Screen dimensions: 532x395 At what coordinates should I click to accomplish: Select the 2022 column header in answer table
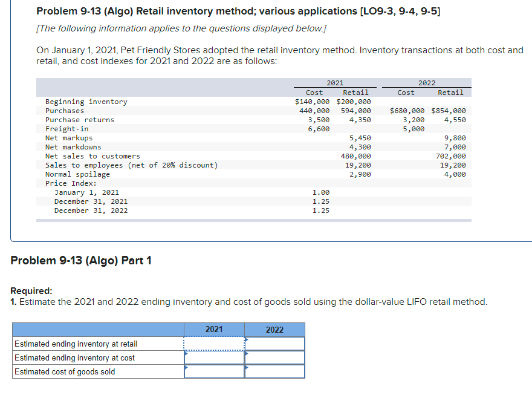(x=274, y=330)
